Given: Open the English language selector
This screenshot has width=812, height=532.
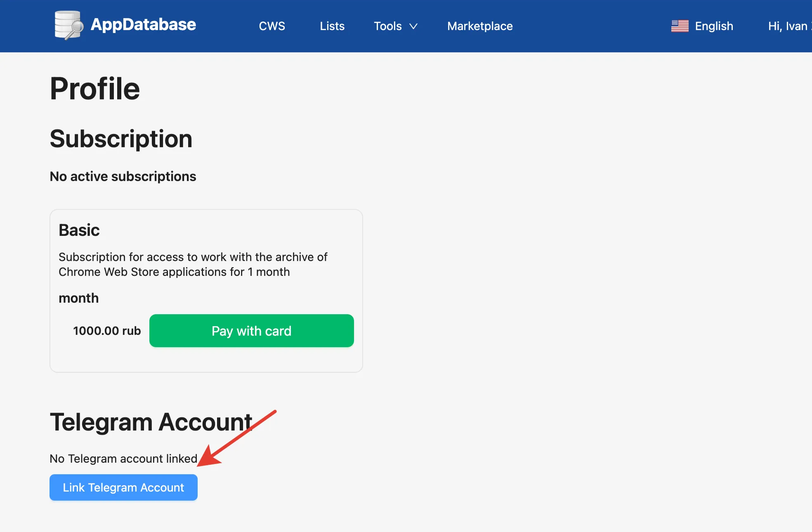Looking at the screenshot, I should click(x=714, y=26).
